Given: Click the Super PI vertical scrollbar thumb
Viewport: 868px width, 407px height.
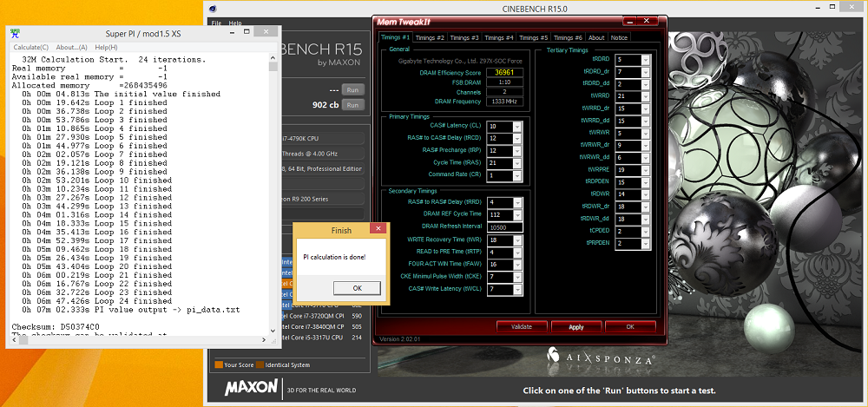Looking at the screenshot, I should 273,67.
